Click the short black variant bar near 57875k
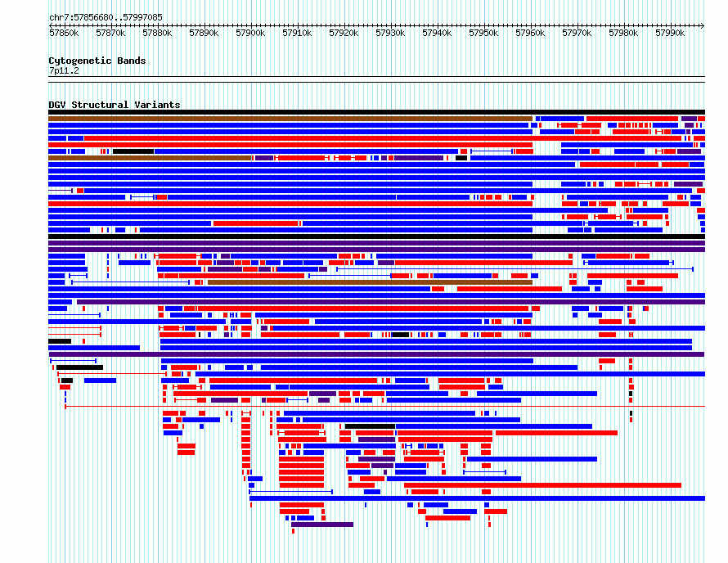728x563 pixels. pyautogui.click(x=133, y=151)
